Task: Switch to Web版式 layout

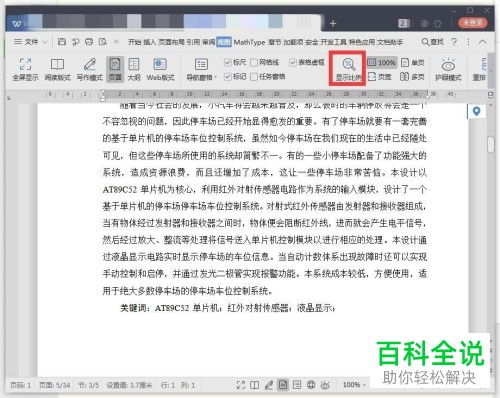Action: click(x=160, y=70)
